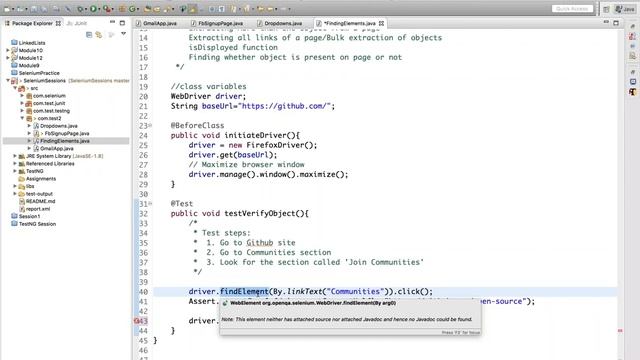Click the Print icon in toolbar

tap(56, 9)
